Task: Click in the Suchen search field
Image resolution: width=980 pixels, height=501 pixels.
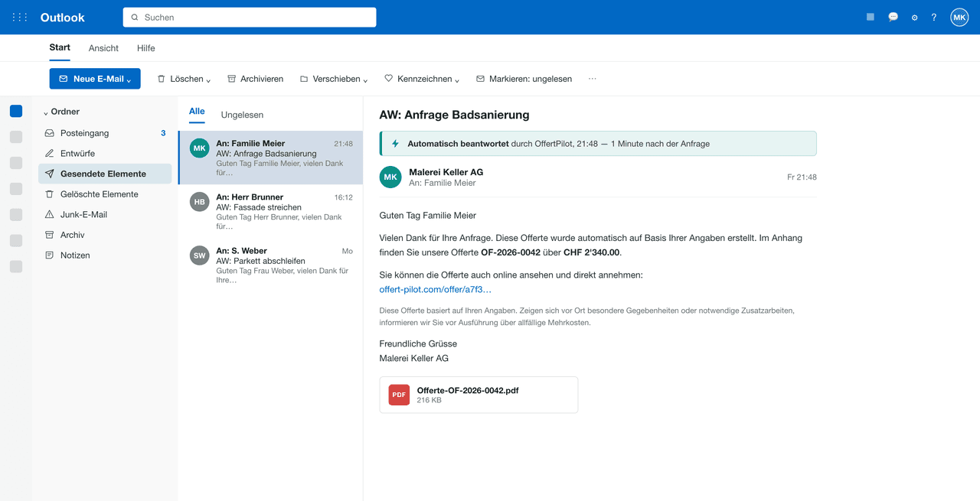Action: (x=250, y=17)
